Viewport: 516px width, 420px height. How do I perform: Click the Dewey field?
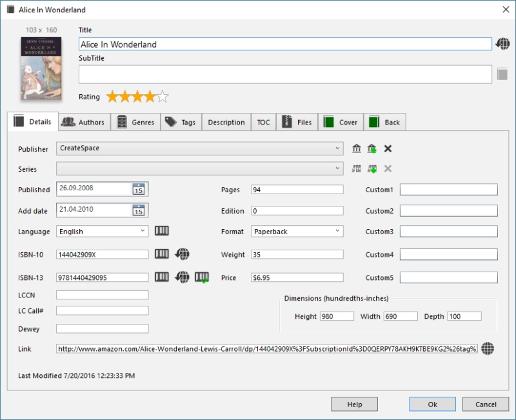click(103, 328)
